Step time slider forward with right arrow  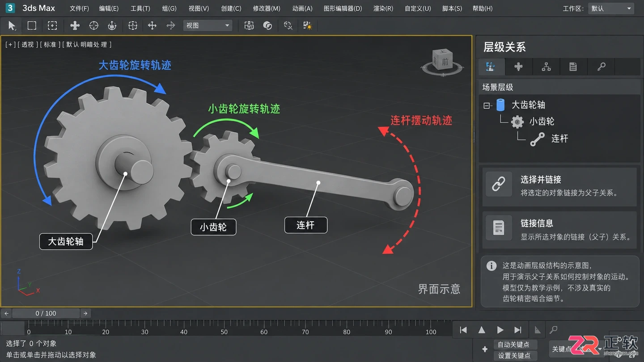coord(85,313)
